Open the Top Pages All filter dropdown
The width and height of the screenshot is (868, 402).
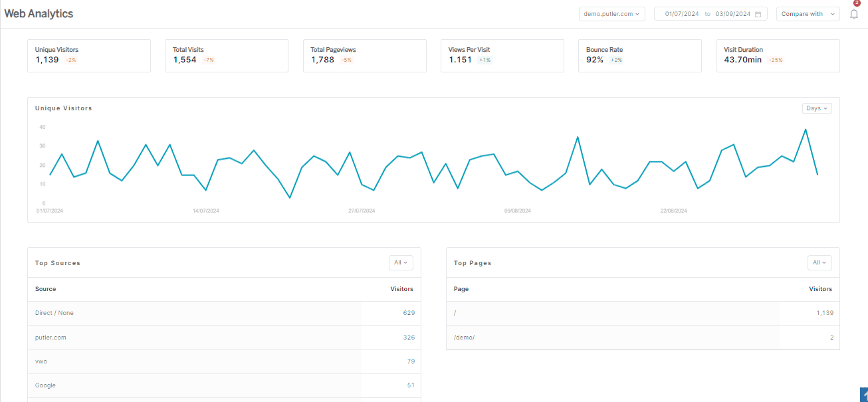[819, 262]
